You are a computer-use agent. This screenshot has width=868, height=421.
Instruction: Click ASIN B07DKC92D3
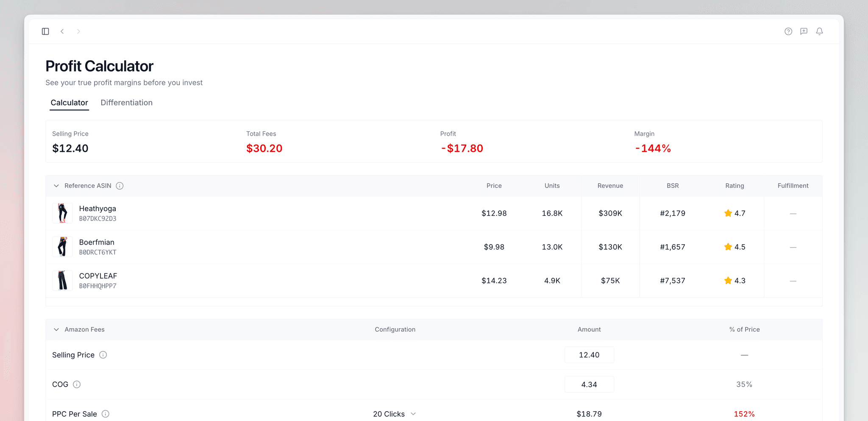pos(97,219)
